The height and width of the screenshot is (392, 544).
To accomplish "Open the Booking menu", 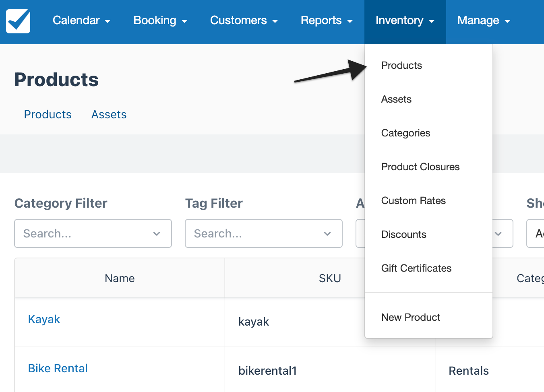I will [x=160, y=21].
